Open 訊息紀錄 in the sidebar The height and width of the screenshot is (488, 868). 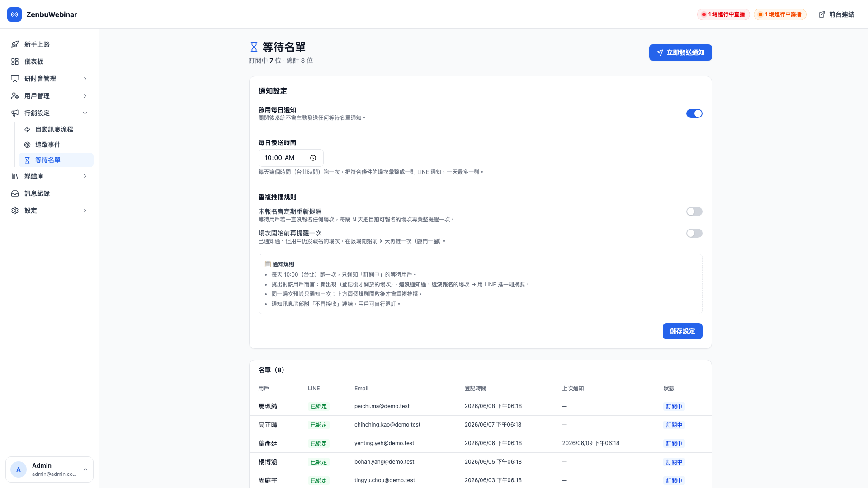[50, 193]
